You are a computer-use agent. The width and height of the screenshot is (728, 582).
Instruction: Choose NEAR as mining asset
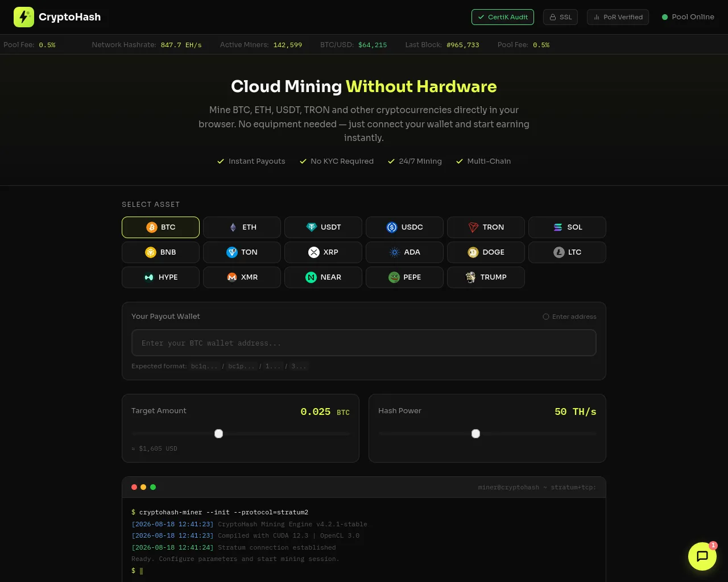323,277
